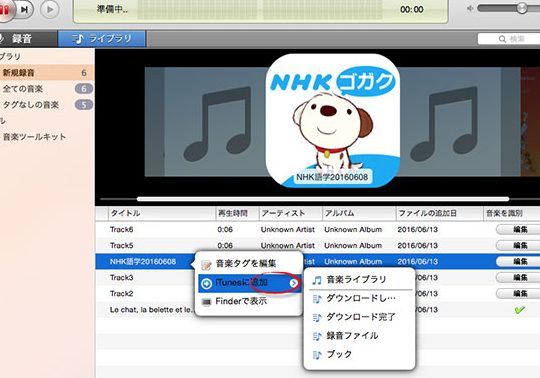Select the Track2 row title

122,294
